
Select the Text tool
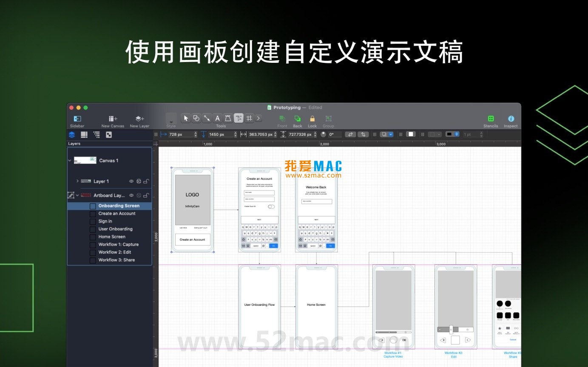point(217,118)
